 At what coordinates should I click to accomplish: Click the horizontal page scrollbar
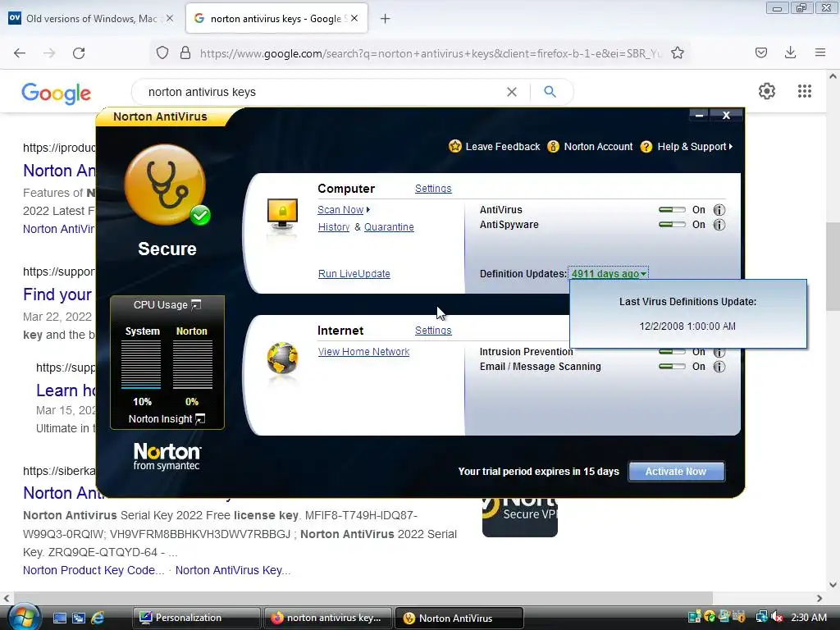coord(363,598)
